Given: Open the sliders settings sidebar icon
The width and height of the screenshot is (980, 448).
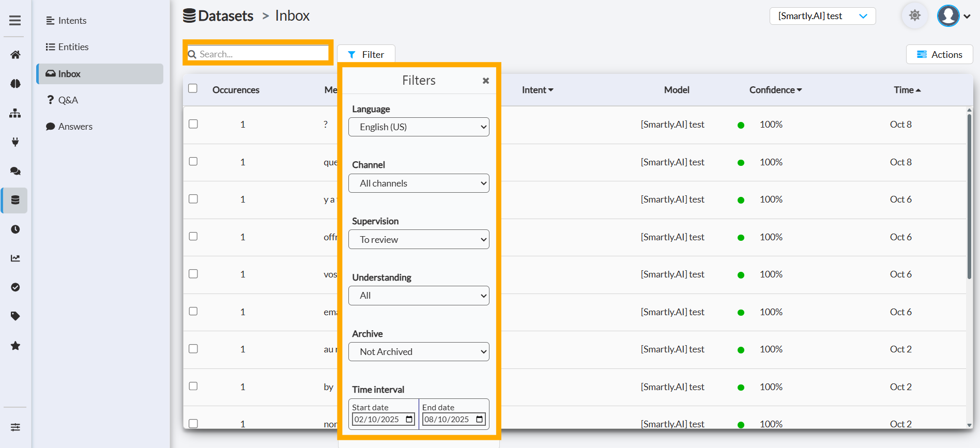Looking at the screenshot, I should (x=16, y=427).
